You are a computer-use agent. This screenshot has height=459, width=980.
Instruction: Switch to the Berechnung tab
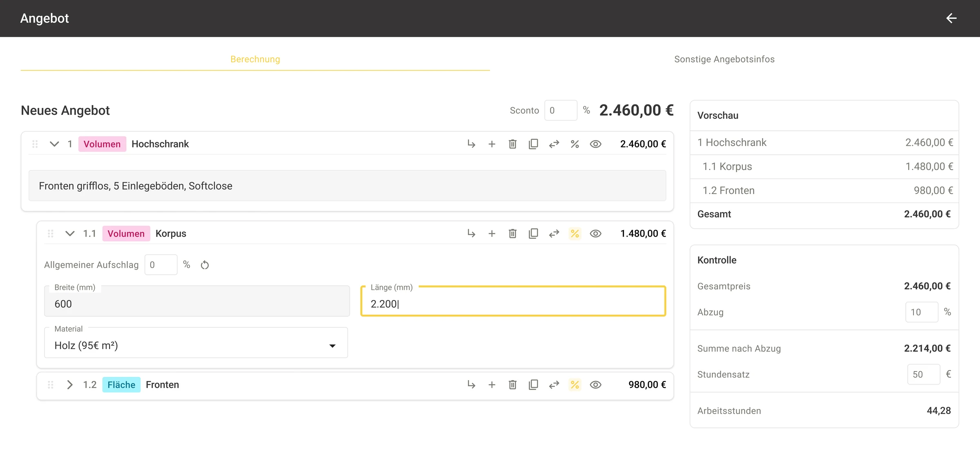[x=255, y=59]
